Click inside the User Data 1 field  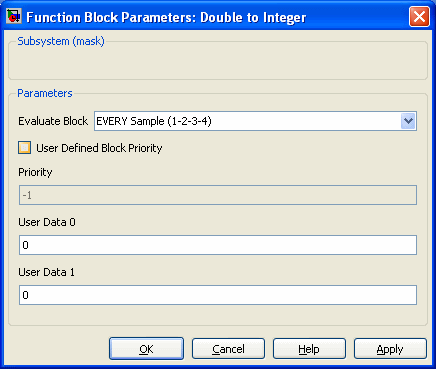pyautogui.click(x=218, y=295)
